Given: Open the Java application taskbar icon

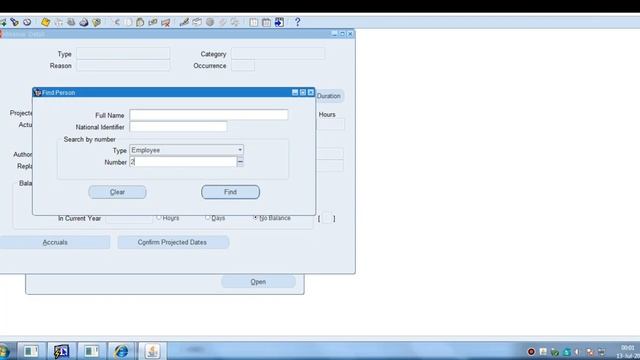Looking at the screenshot, I should point(152,351).
